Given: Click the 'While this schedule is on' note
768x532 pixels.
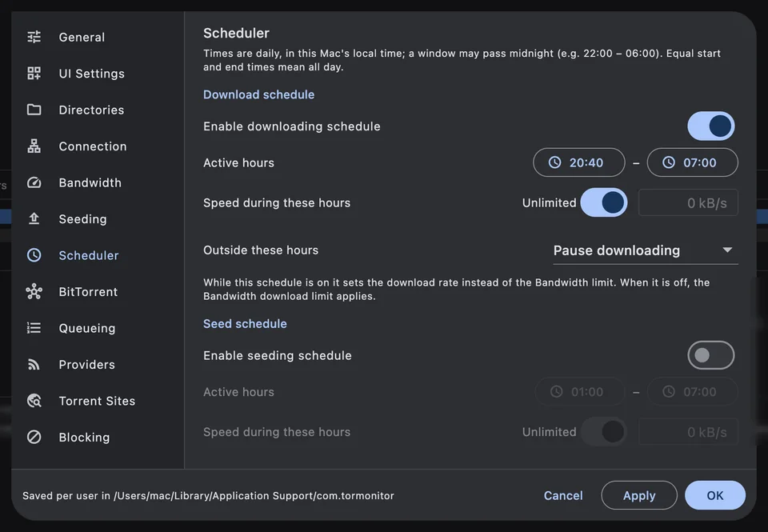Looking at the screenshot, I should click(457, 290).
